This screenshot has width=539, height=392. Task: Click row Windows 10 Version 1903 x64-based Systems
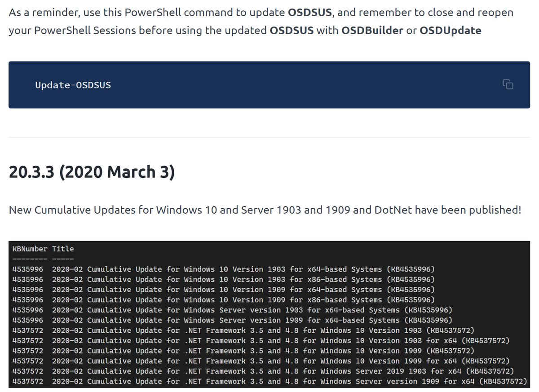pyautogui.click(x=224, y=269)
